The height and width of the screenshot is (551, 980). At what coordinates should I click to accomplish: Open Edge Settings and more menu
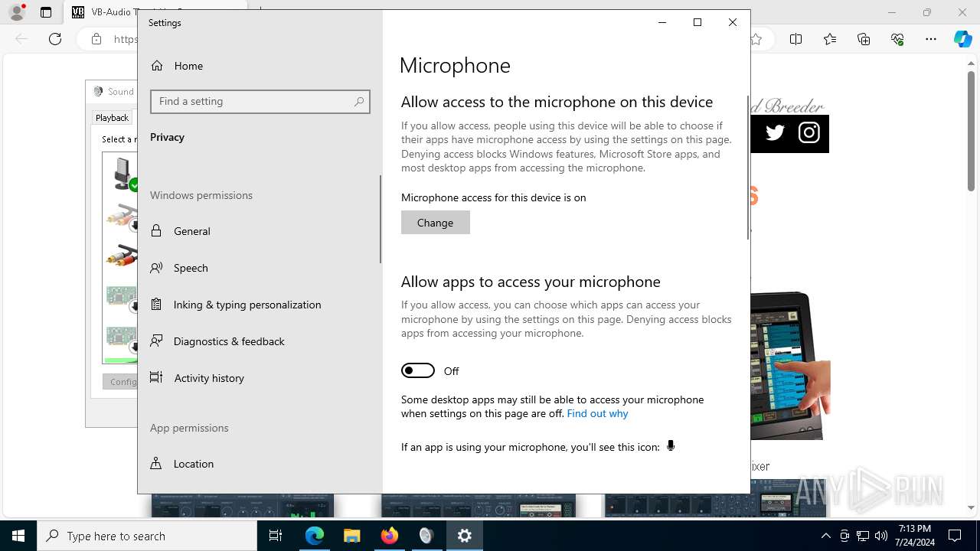[x=931, y=39]
